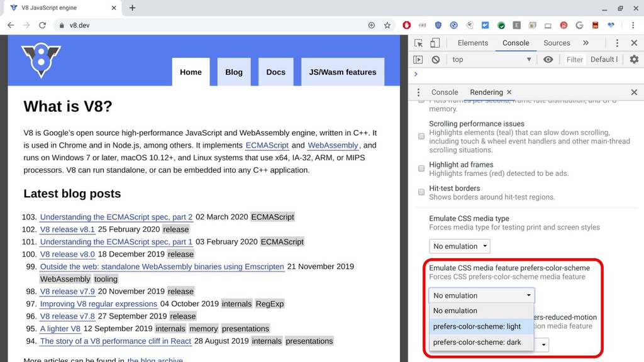
Task: Open a new browser tab
Action: click(132, 8)
